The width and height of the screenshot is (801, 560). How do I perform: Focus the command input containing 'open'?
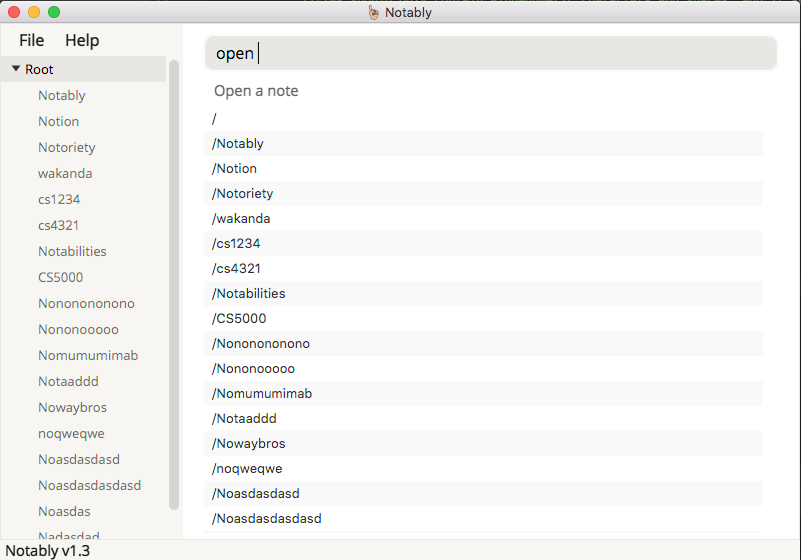[490, 53]
